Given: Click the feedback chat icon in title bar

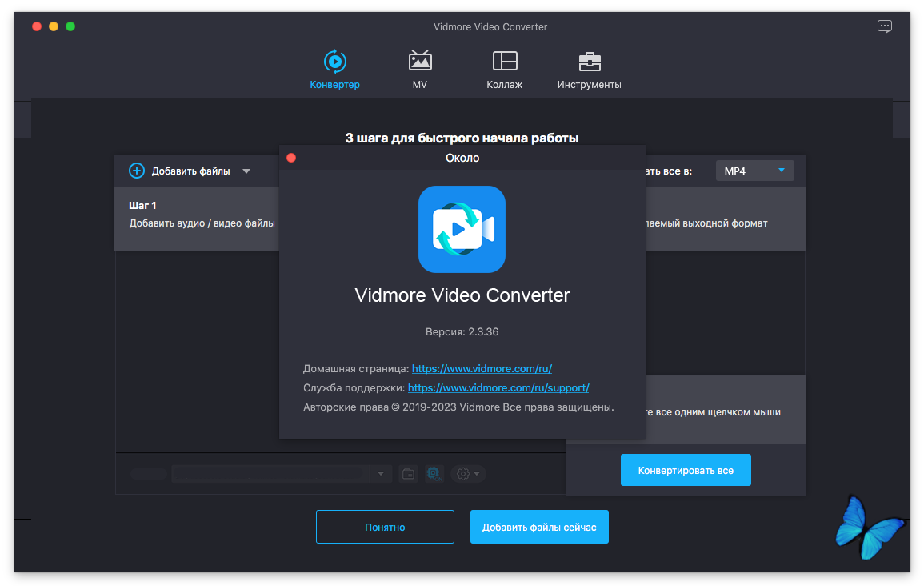Looking at the screenshot, I should coord(884,26).
